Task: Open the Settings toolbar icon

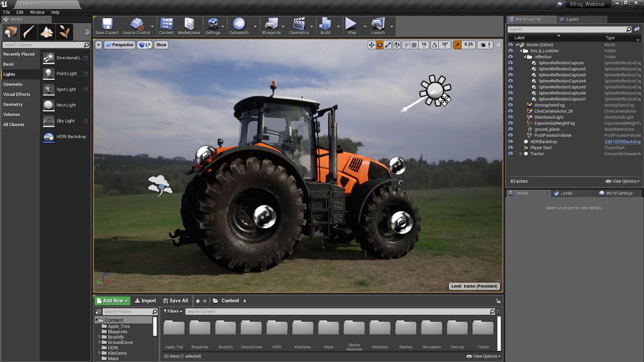Action: click(213, 24)
